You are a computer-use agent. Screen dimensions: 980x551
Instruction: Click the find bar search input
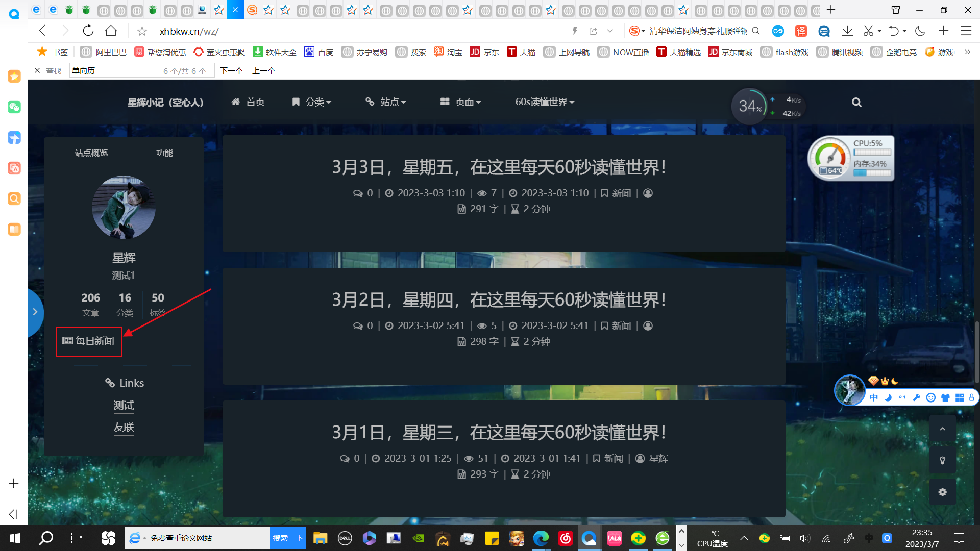pos(141,70)
